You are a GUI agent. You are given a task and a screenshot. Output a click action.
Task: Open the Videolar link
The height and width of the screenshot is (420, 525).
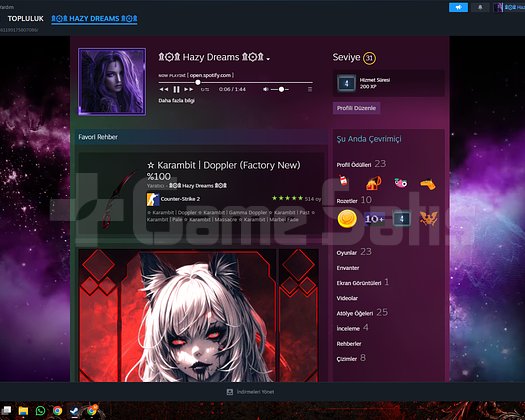point(347,298)
